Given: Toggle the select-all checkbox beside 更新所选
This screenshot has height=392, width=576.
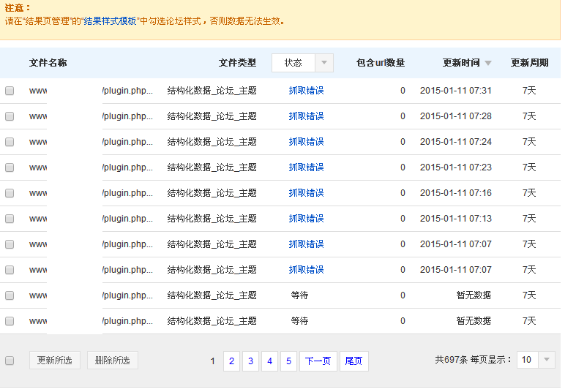Looking at the screenshot, I should (x=10, y=361).
